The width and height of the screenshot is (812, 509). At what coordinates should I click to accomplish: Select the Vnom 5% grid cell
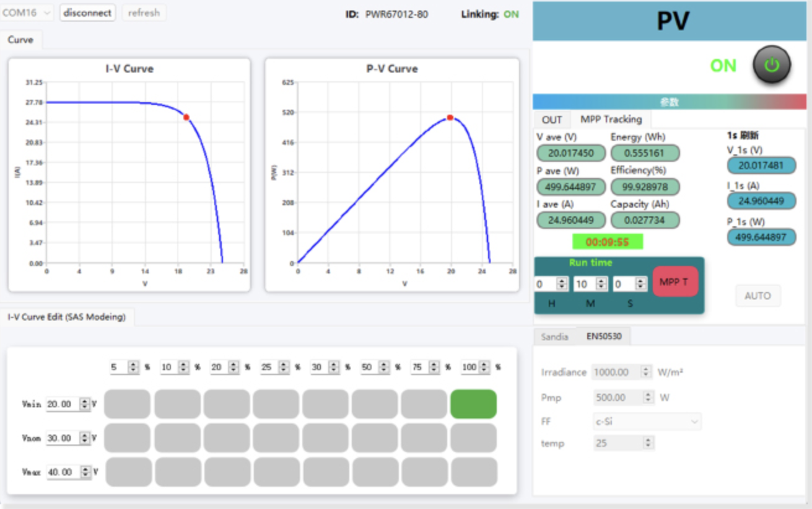click(x=127, y=438)
